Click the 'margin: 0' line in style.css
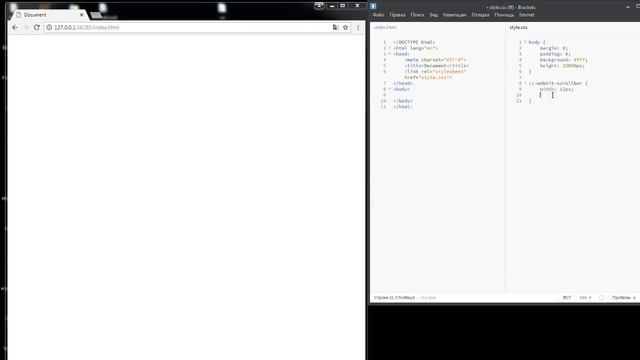This screenshot has height=360, width=640. point(553,48)
